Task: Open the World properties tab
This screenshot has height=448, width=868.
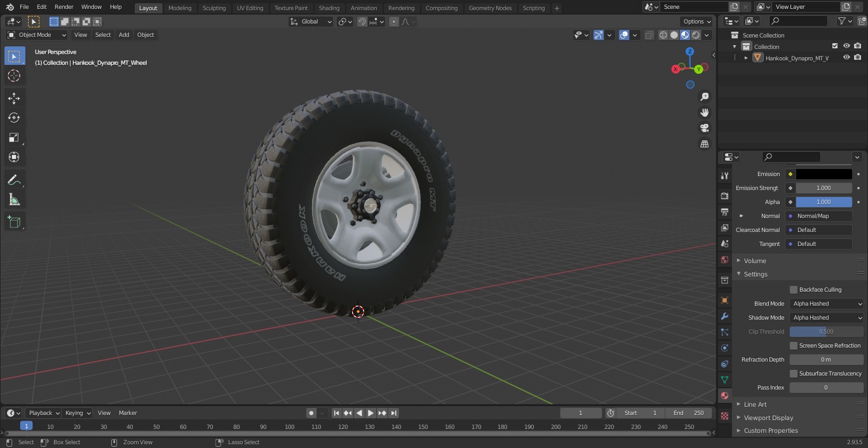Action: pyautogui.click(x=724, y=259)
